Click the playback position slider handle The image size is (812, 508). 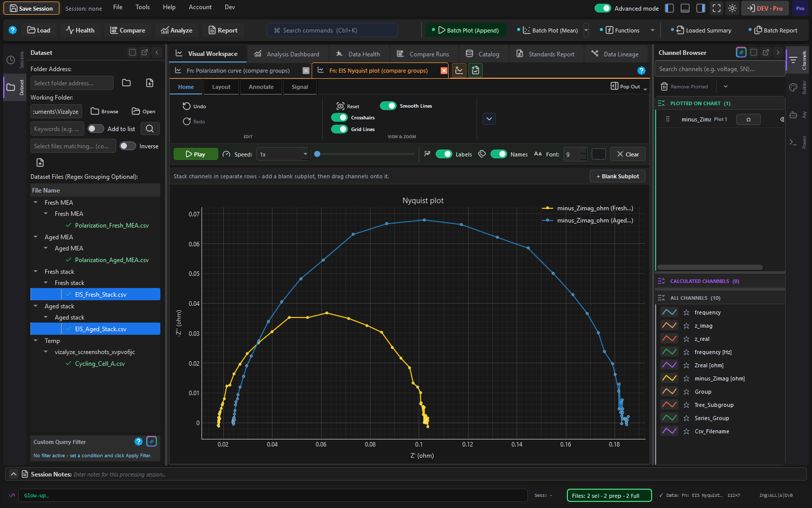tap(317, 154)
